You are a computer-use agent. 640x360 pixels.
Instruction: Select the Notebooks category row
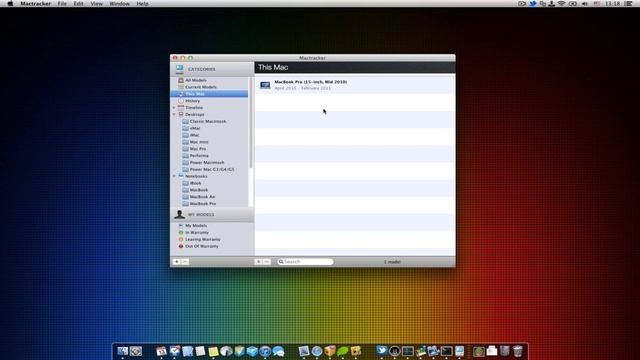[209, 176]
